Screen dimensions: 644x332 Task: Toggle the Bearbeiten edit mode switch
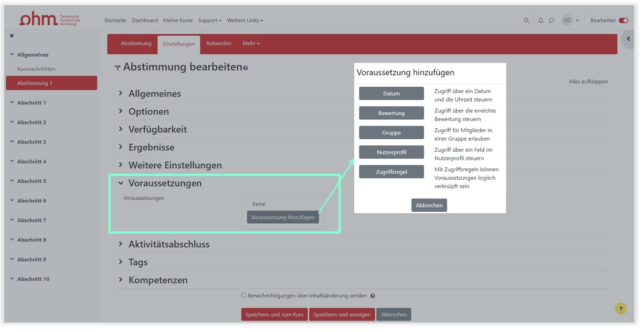click(x=623, y=21)
